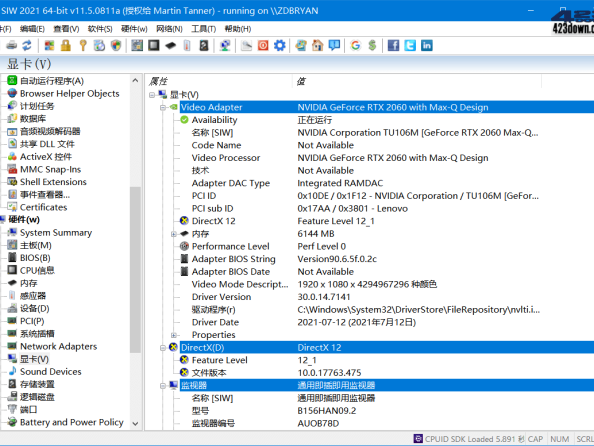The width and height of the screenshot is (594, 446).
Task: Click the CPU chip toolbar icon
Action: click(x=153, y=45)
